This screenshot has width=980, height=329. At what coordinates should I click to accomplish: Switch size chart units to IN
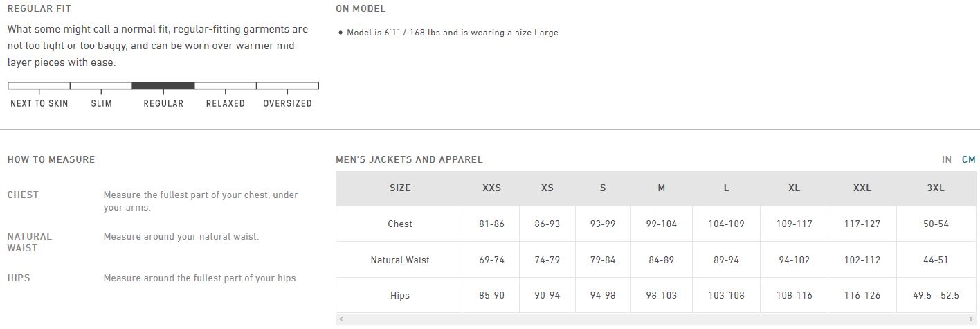pos(946,159)
